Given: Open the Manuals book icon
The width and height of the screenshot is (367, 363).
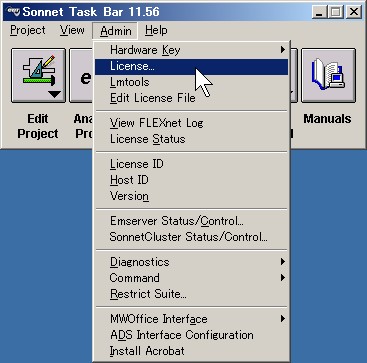Looking at the screenshot, I should point(328,75).
